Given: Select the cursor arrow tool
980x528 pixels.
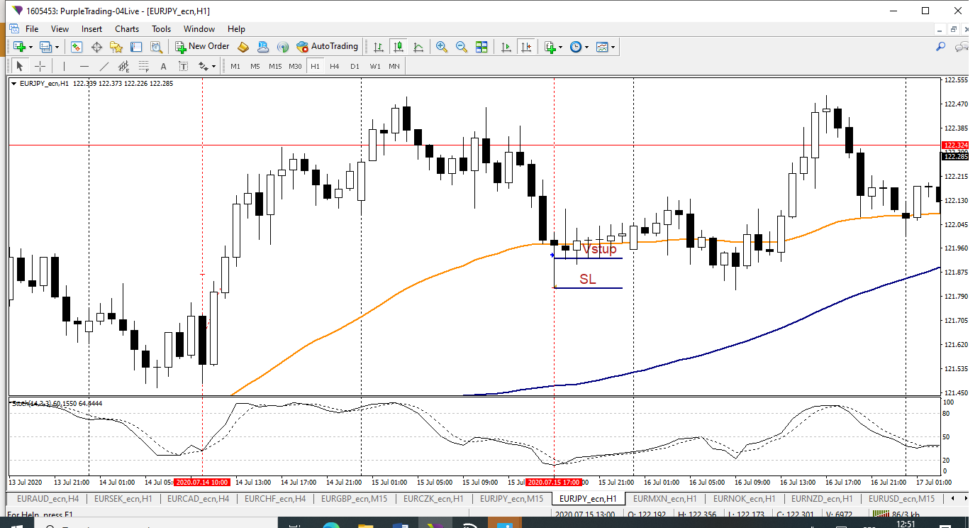Looking at the screenshot, I should pos(20,66).
